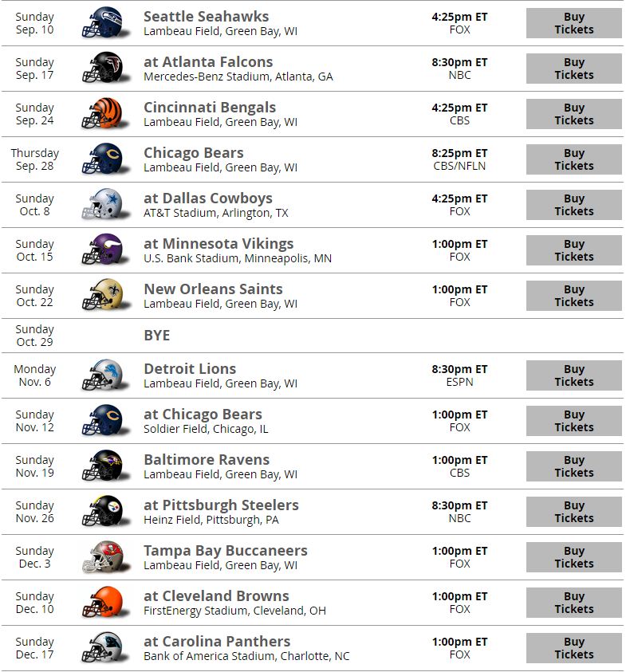
Task: Open the 'at Atlanta Falcons' game link
Action: pos(208,62)
